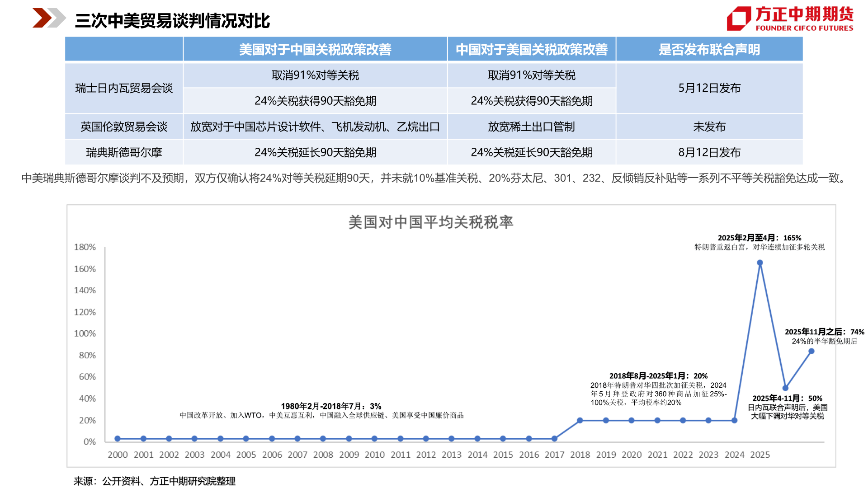Viewport: 868px width, 488px height.
Task: Click the slide title 三次中美贸易谈判情况对比
Action: tap(174, 19)
